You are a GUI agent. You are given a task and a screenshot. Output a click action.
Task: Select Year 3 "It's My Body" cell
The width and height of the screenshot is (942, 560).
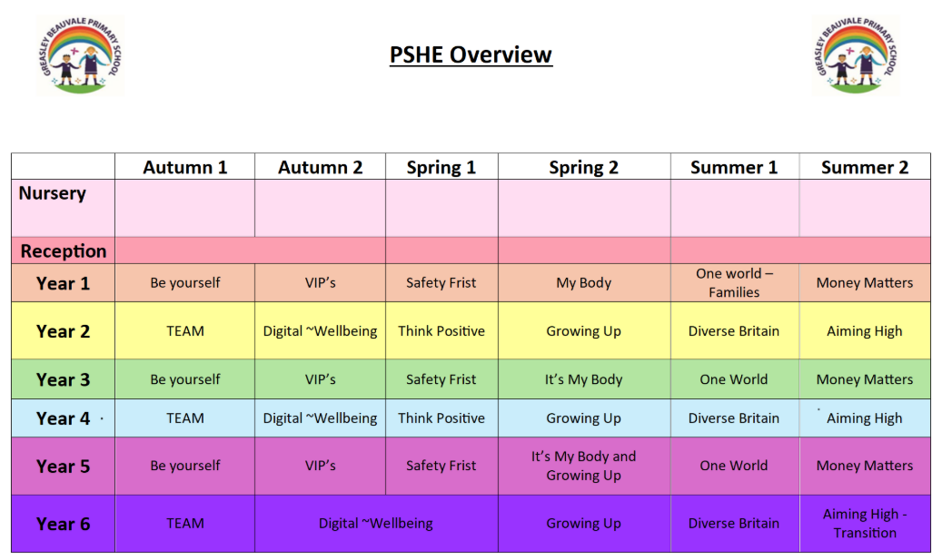583,379
